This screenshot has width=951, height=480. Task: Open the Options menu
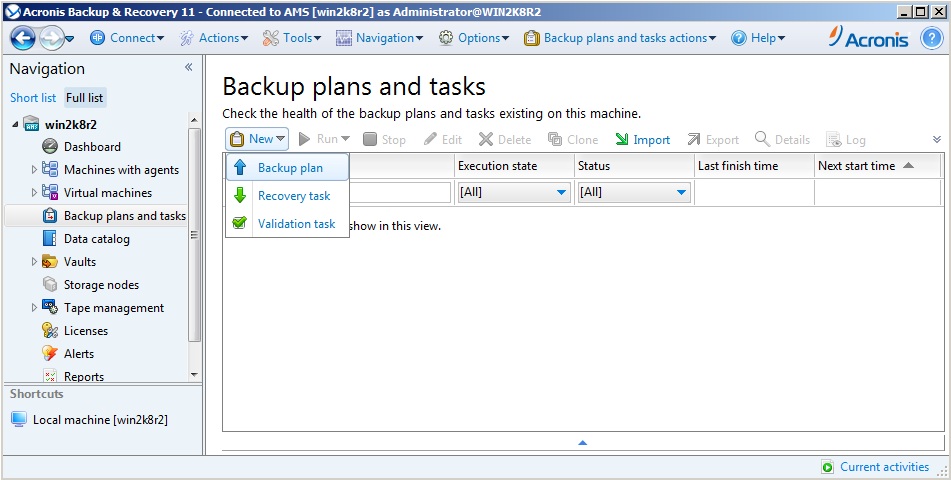tap(473, 38)
